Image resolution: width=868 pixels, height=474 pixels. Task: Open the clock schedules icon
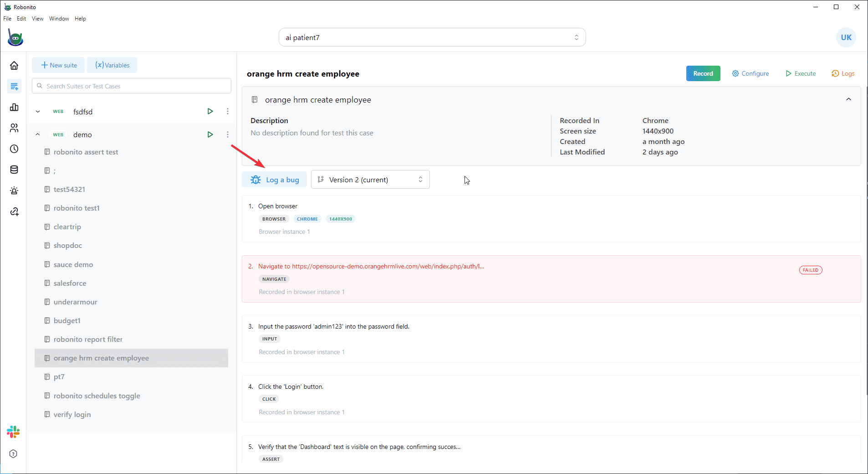point(14,149)
